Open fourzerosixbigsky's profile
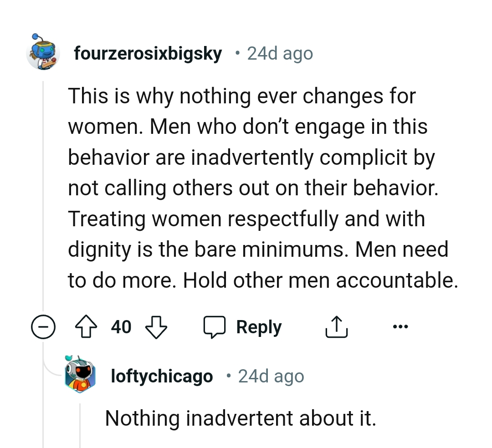This screenshot has width=492, height=448. [148, 53]
